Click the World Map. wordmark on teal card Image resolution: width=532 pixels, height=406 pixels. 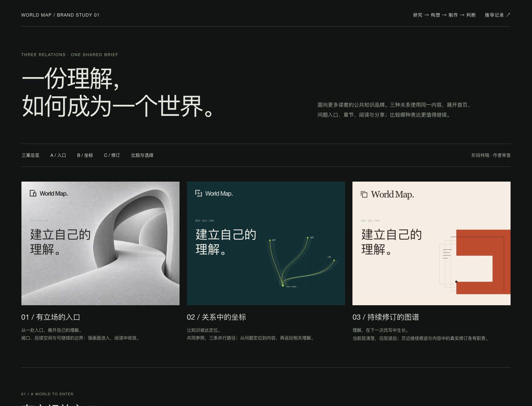[x=219, y=193]
